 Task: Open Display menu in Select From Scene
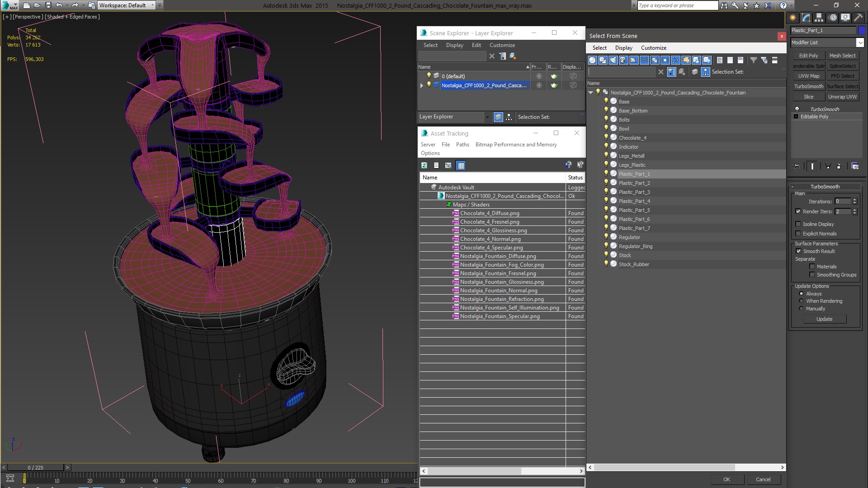point(624,48)
